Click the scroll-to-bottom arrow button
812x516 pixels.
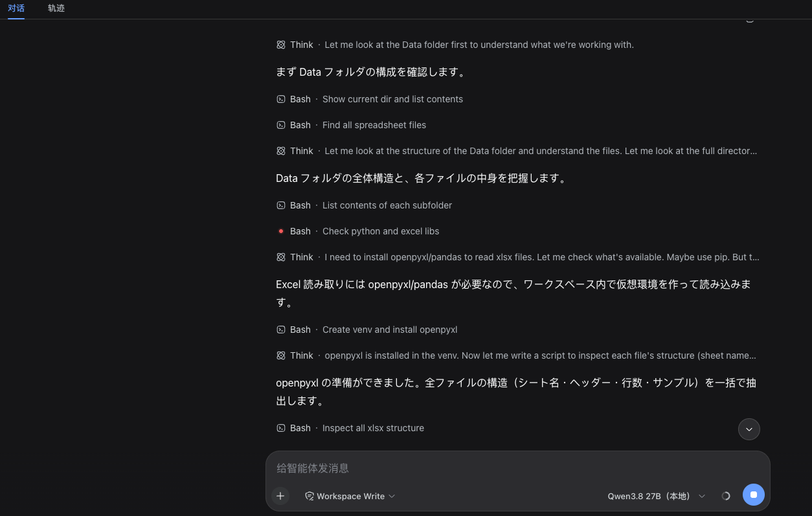749,429
